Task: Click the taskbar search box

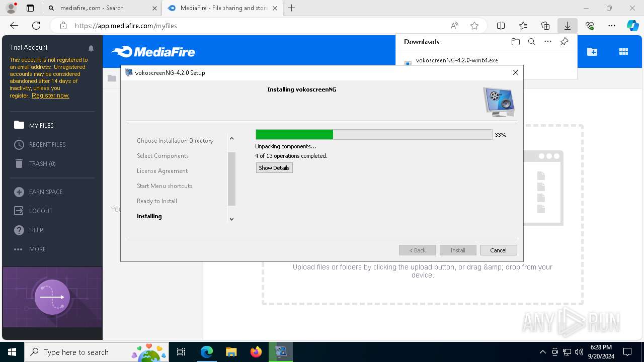Action: click(96, 352)
